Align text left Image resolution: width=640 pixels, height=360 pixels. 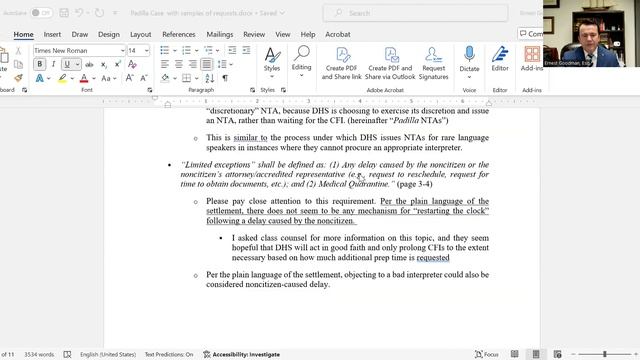(x=164, y=64)
